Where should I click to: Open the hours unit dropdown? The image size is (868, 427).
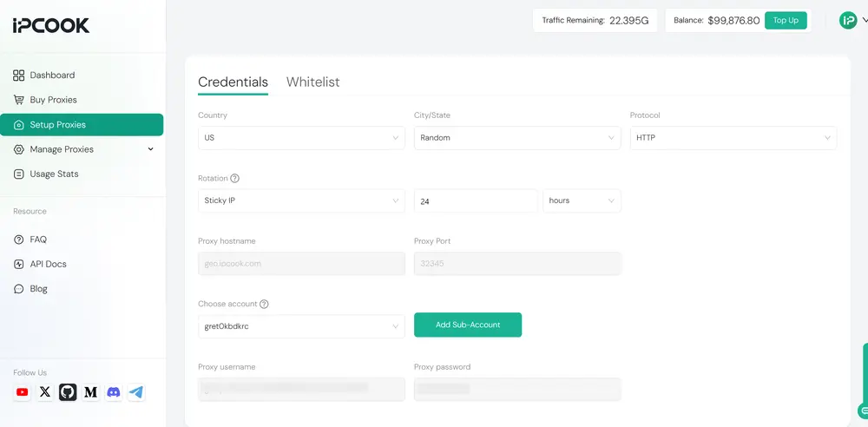582,200
